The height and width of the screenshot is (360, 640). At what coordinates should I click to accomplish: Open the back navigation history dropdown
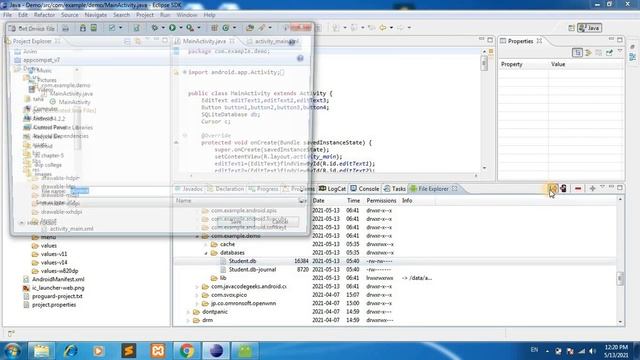(x=391, y=28)
